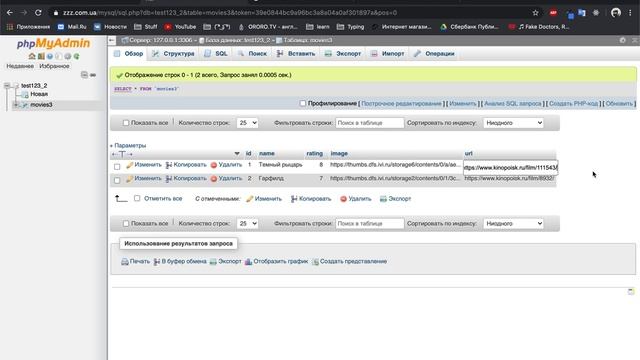Click the Печать printer icon
The height and width of the screenshot is (360, 640).
125,262
